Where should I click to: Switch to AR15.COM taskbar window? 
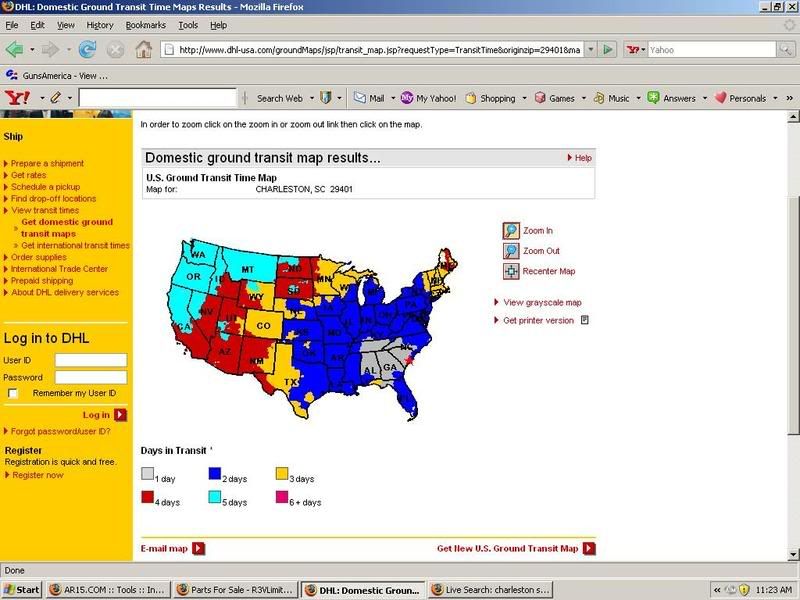coord(107,590)
